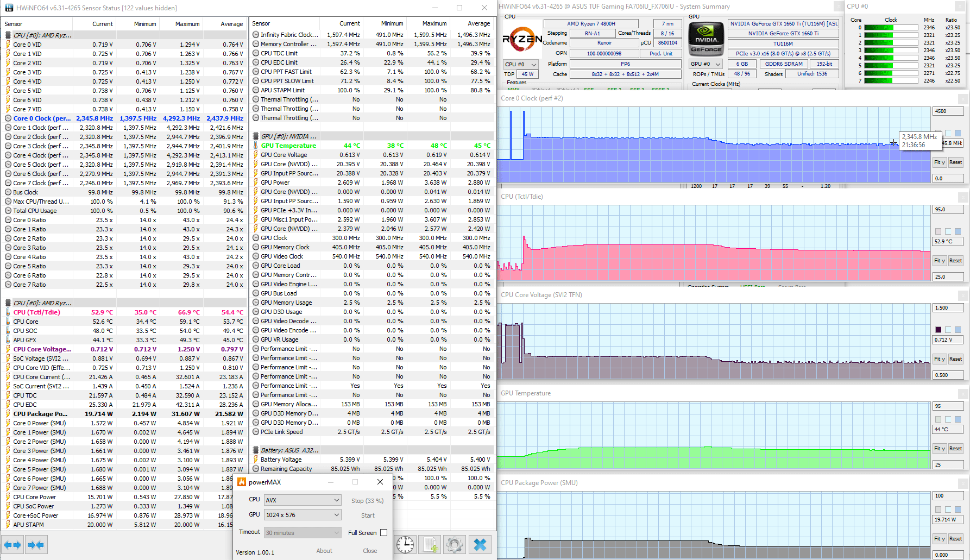Open the GPU resolution dropdown 1024 x 576
This screenshot has height=560, width=970.
point(303,515)
